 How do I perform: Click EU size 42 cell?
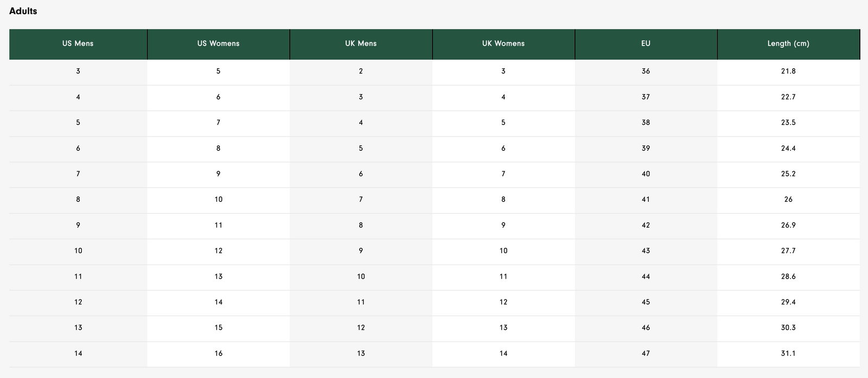646,225
